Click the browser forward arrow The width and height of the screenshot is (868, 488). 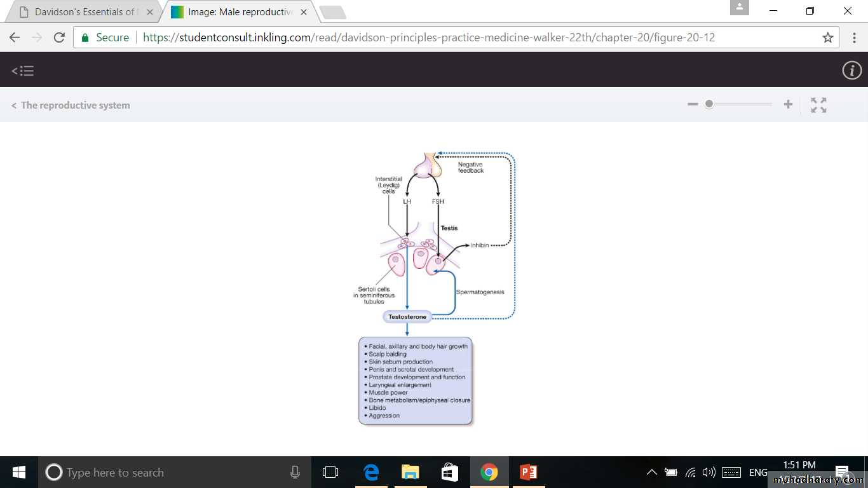tap(37, 37)
